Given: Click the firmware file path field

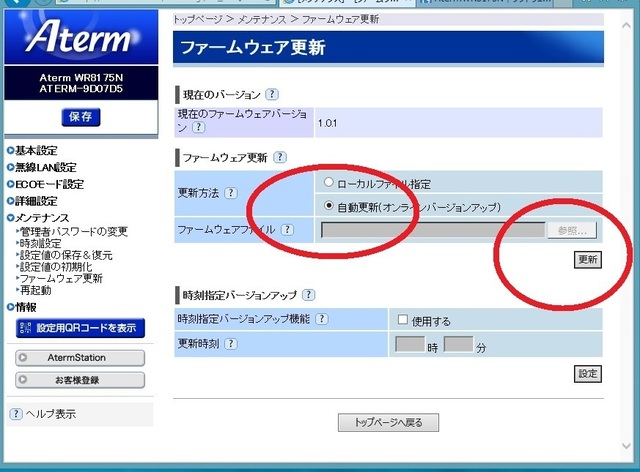Looking at the screenshot, I should pos(433,230).
